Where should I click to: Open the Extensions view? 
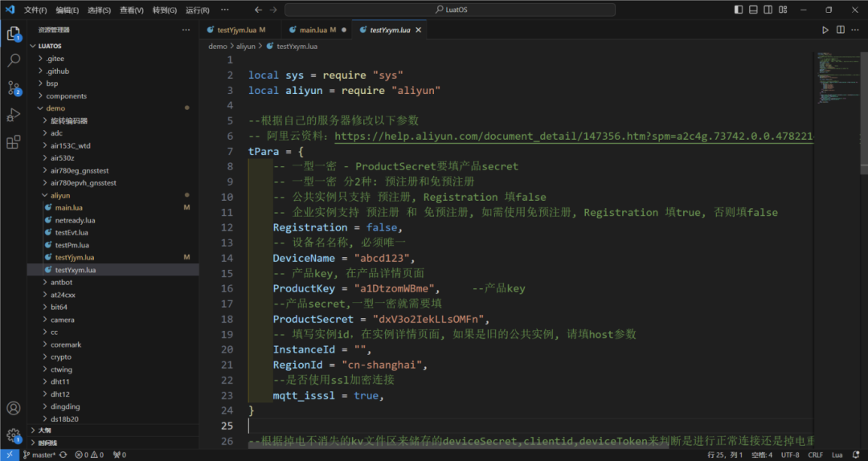(x=14, y=141)
